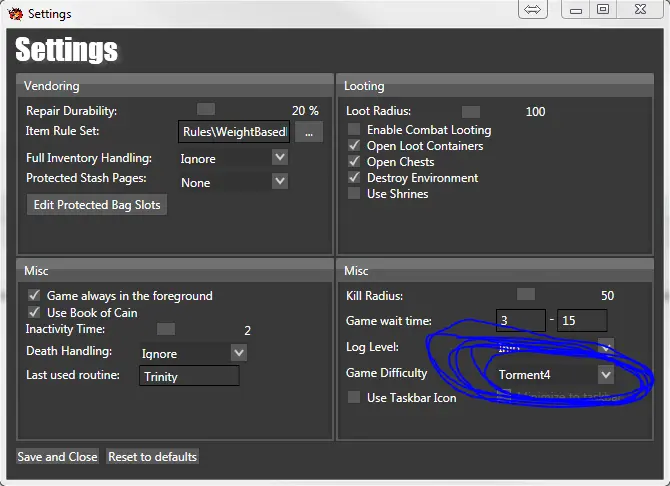Click the double-arrow button in title bar

tap(532, 9)
